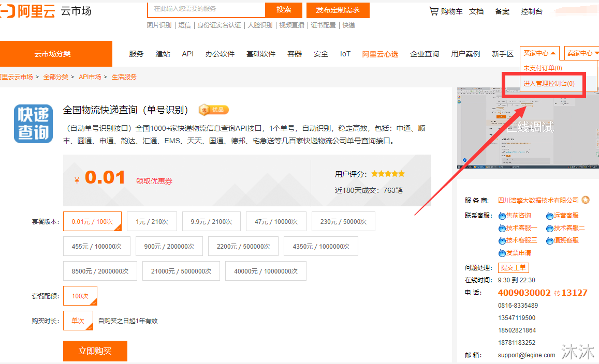Select the 230元 / 50000次 package

click(343, 221)
